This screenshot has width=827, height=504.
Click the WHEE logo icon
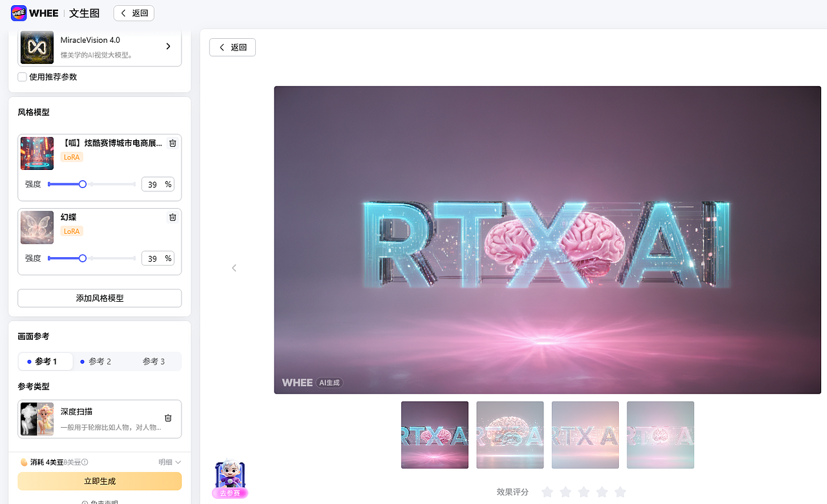19,13
